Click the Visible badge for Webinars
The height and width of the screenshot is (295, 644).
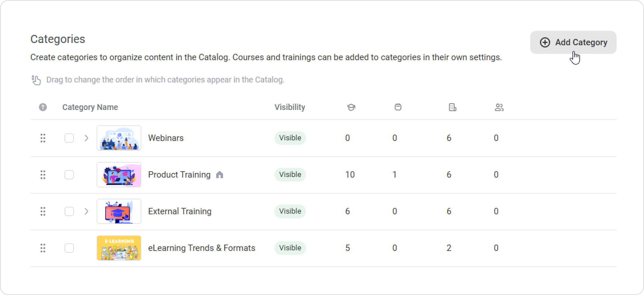coord(290,138)
